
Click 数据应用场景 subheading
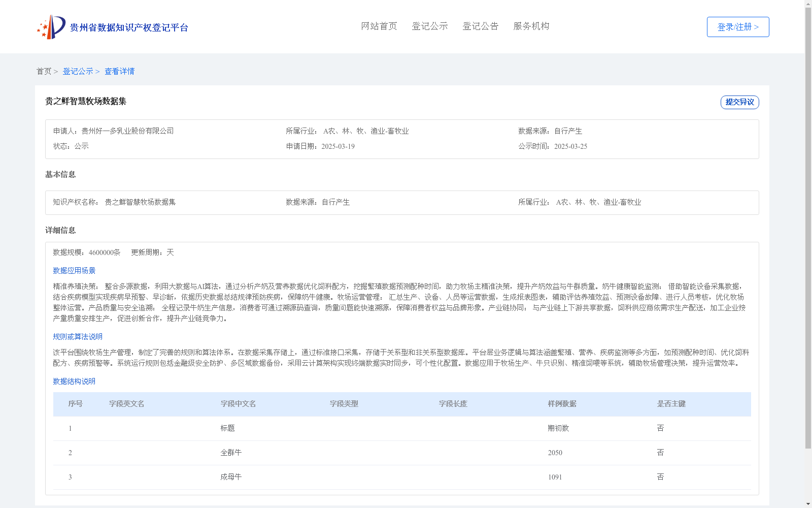[74, 271]
